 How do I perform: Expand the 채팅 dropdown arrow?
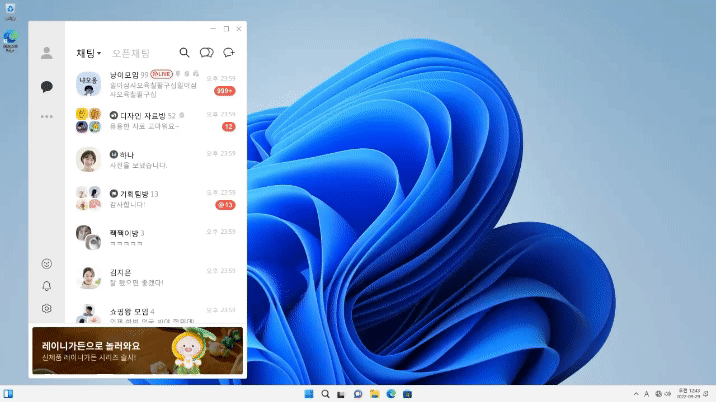pyautogui.click(x=99, y=54)
